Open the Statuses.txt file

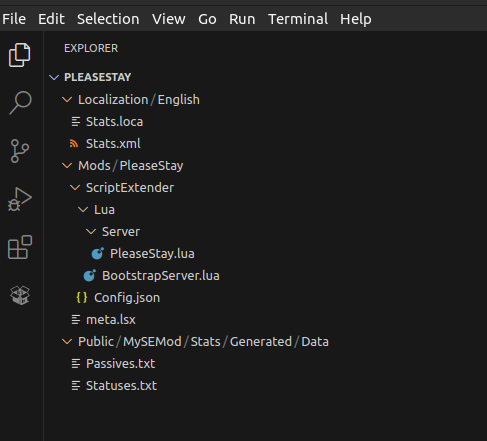121,386
